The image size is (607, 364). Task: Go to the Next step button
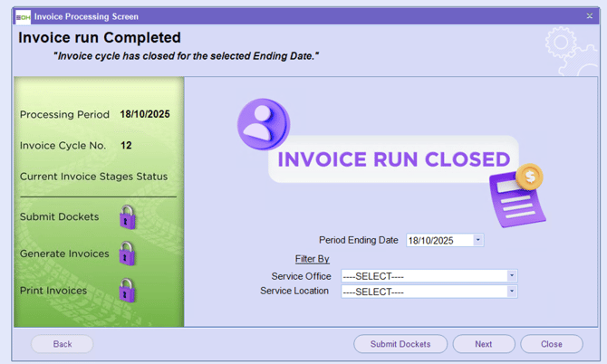(x=484, y=344)
